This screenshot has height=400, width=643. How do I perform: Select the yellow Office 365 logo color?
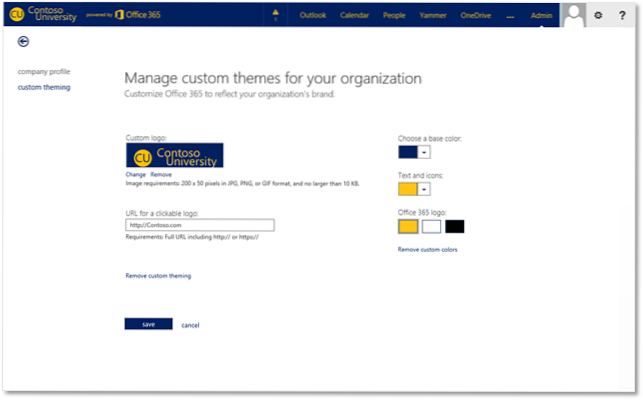[408, 226]
